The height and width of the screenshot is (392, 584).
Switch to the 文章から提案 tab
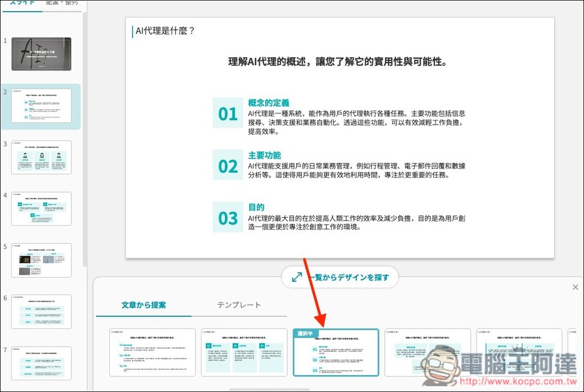(x=144, y=305)
